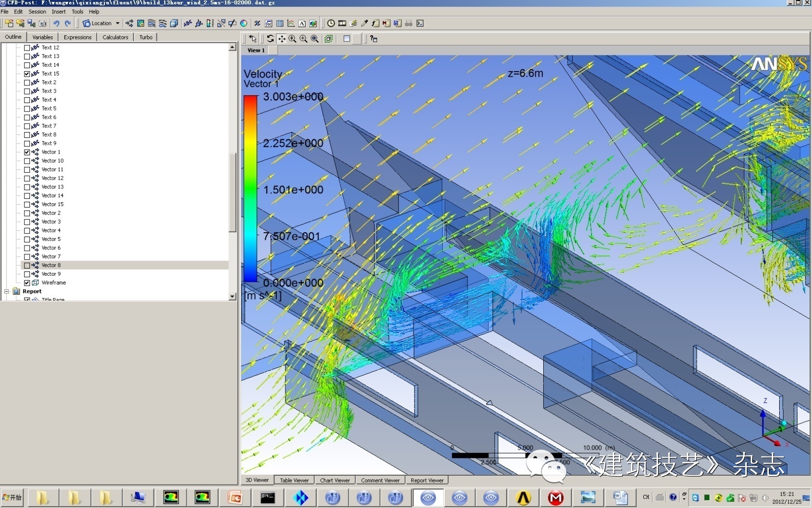This screenshot has width=812, height=508.
Task: Open the PowerPoint taskbar item
Action: 236,498
